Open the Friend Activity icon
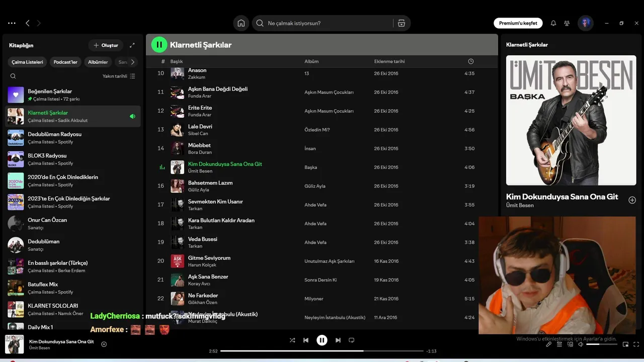The width and height of the screenshot is (644, 362). coord(567,23)
